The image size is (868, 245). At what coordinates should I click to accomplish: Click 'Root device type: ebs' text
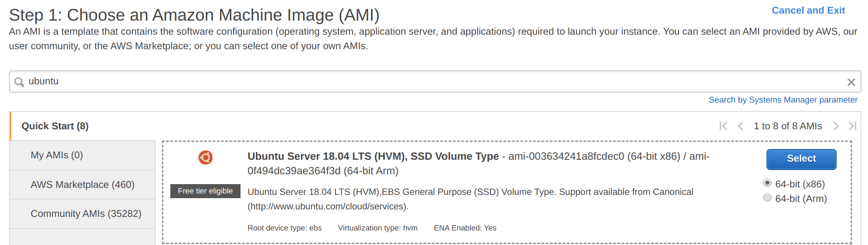click(x=284, y=228)
